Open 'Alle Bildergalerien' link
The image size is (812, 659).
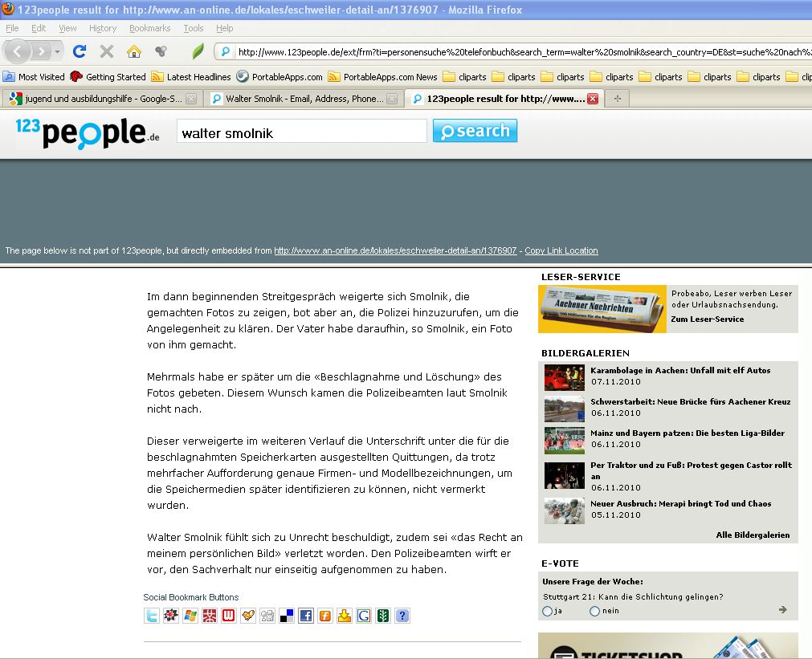pyautogui.click(x=752, y=535)
